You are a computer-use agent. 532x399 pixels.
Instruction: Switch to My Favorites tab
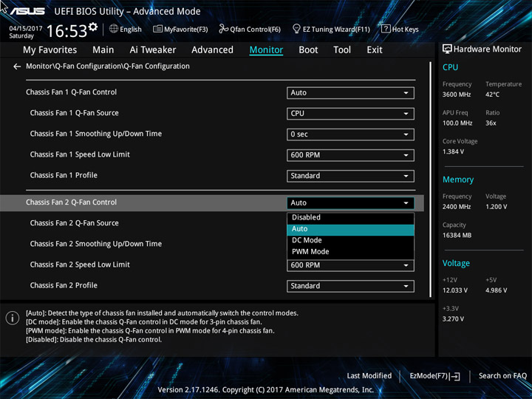[50, 50]
